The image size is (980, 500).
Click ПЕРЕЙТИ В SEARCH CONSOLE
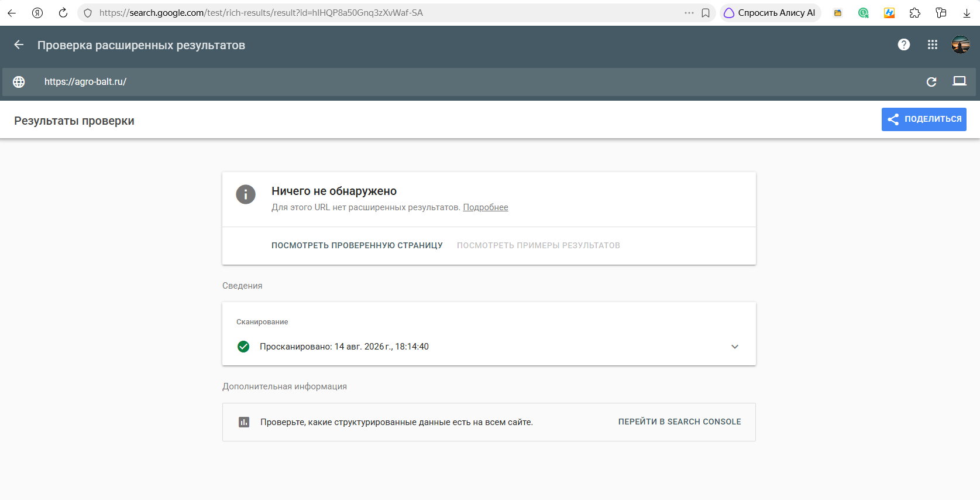[x=680, y=422]
